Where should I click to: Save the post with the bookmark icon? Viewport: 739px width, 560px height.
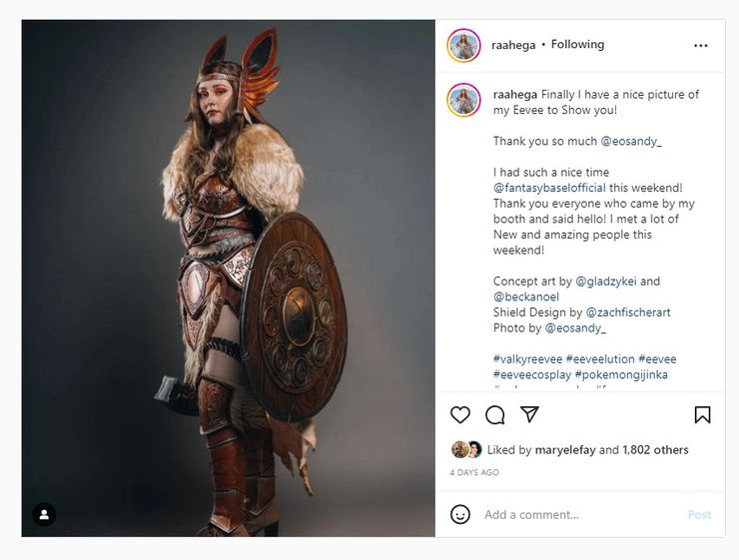click(x=702, y=415)
